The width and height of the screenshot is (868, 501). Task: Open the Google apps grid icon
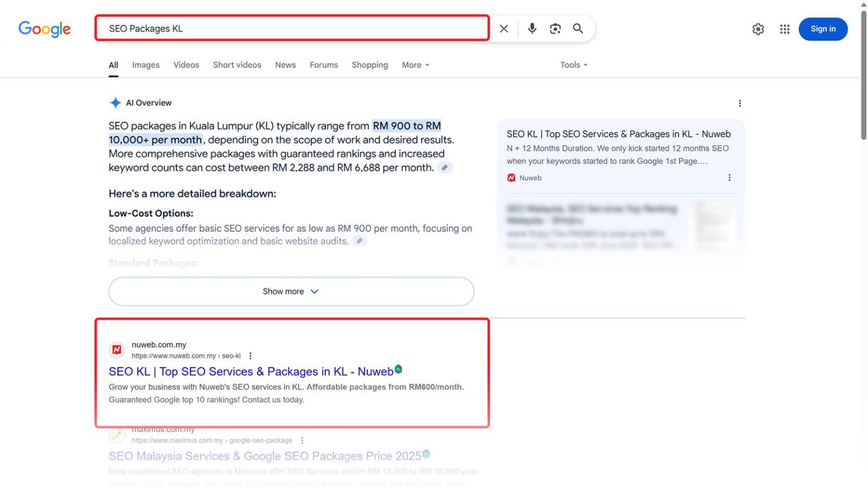(x=784, y=29)
